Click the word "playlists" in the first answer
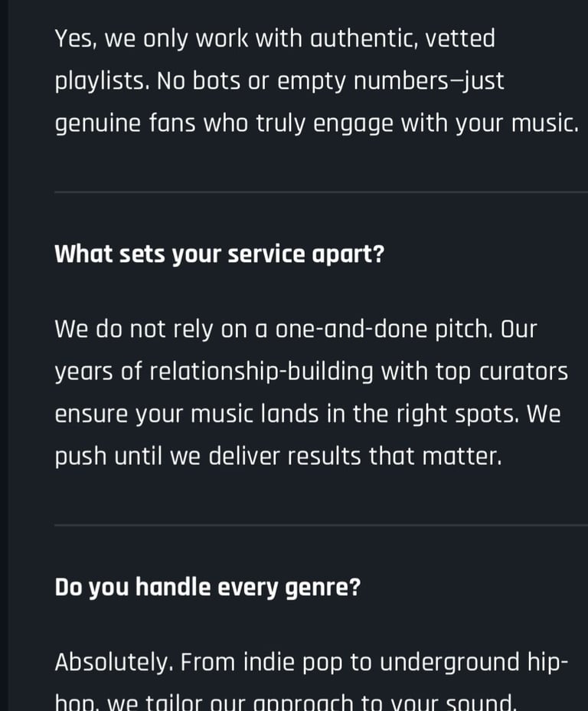This screenshot has width=588, height=711. coord(100,81)
